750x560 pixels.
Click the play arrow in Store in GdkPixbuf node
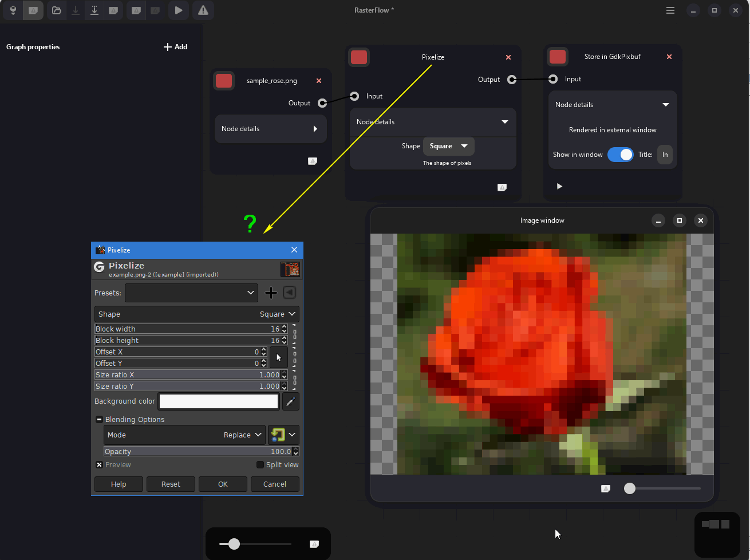(559, 186)
